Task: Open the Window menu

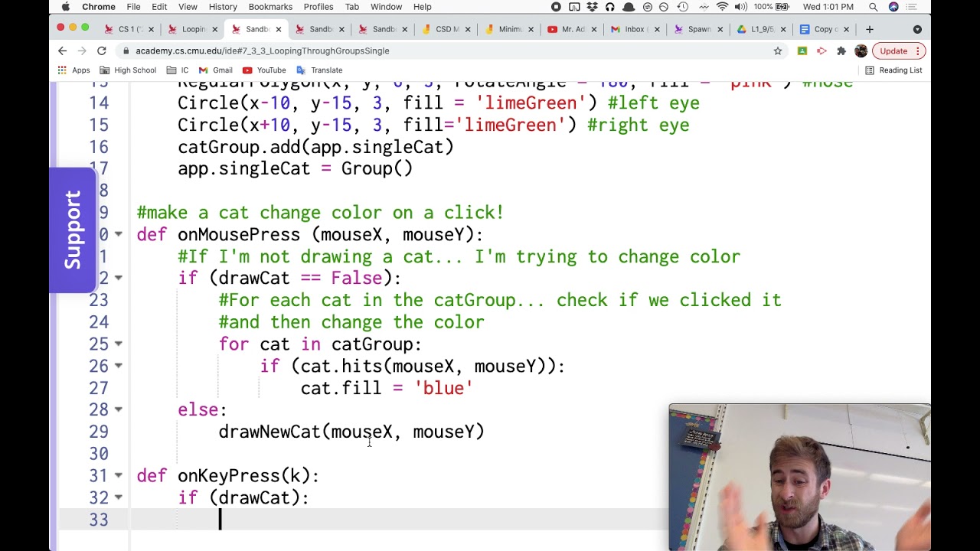Action: (x=386, y=7)
